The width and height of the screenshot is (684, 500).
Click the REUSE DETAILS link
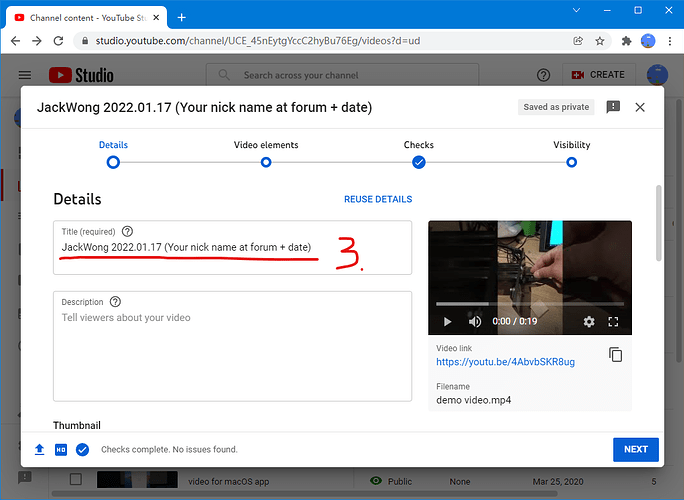(x=378, y=199)
